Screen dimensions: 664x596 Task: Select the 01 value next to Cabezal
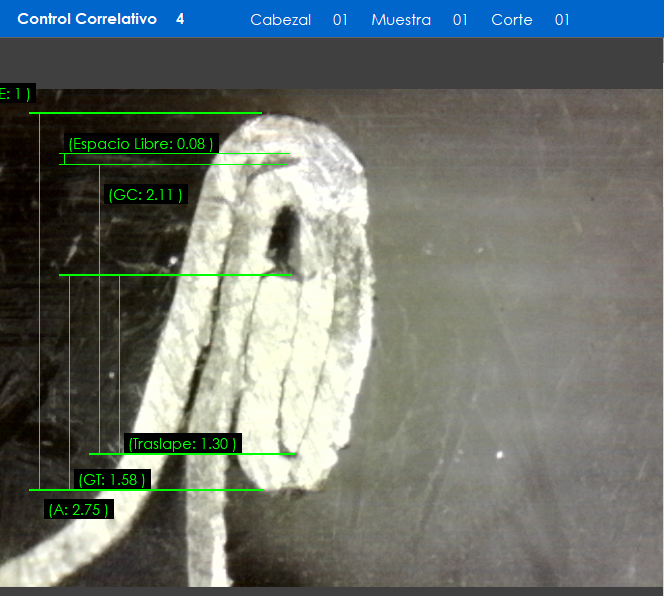(340, 20)
